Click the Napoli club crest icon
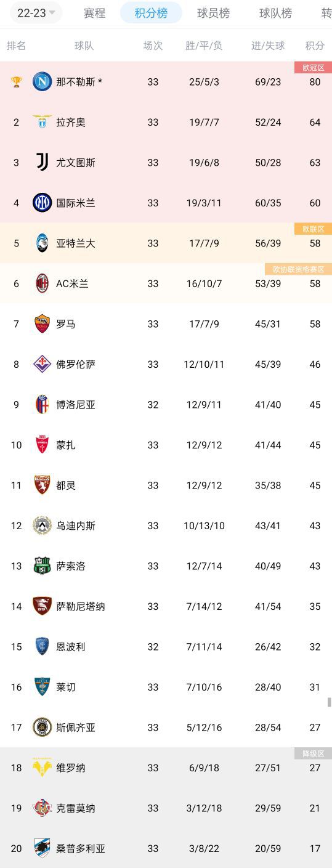 coord(42,81)
